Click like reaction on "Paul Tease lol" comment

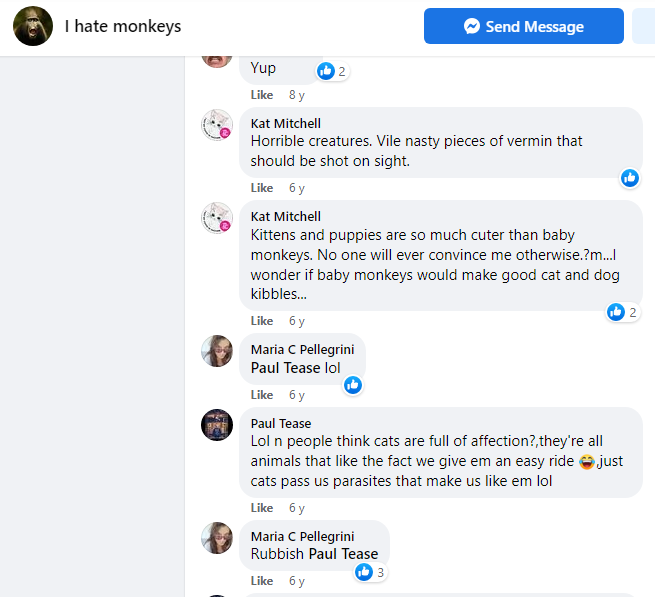coord(352,385)
